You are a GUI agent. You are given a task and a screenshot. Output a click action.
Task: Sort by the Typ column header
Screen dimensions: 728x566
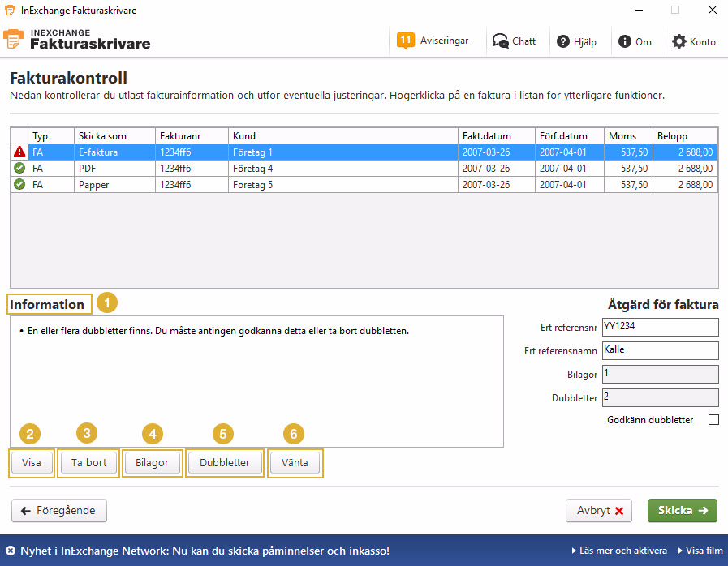51,136
